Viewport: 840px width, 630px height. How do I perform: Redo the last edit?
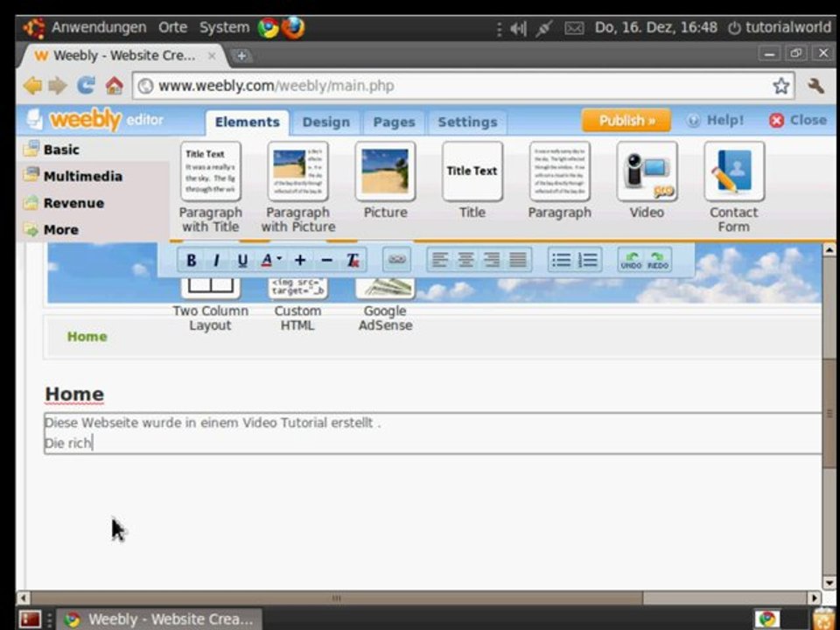pos(658,260)
